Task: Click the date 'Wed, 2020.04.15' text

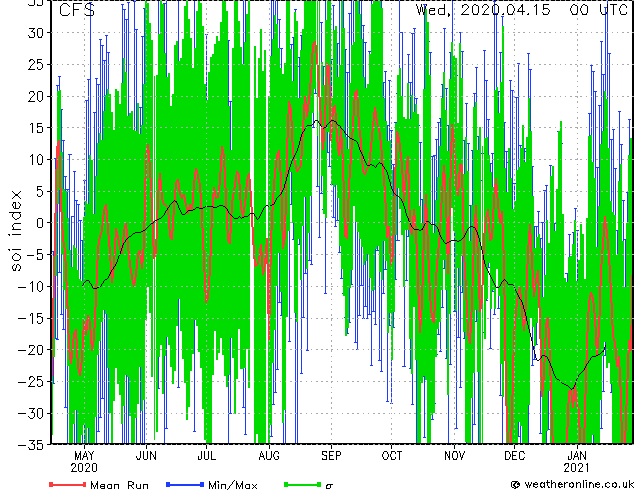Action: (x=483, y=10)
